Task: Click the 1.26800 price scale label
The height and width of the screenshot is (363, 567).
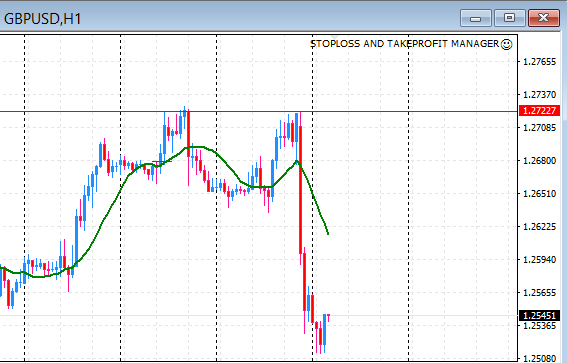Action: pos(539,161)
